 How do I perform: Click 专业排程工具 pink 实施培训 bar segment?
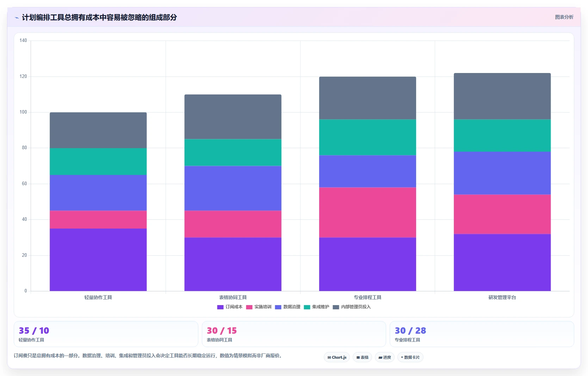pyautogui.click(x=367, y=212)
